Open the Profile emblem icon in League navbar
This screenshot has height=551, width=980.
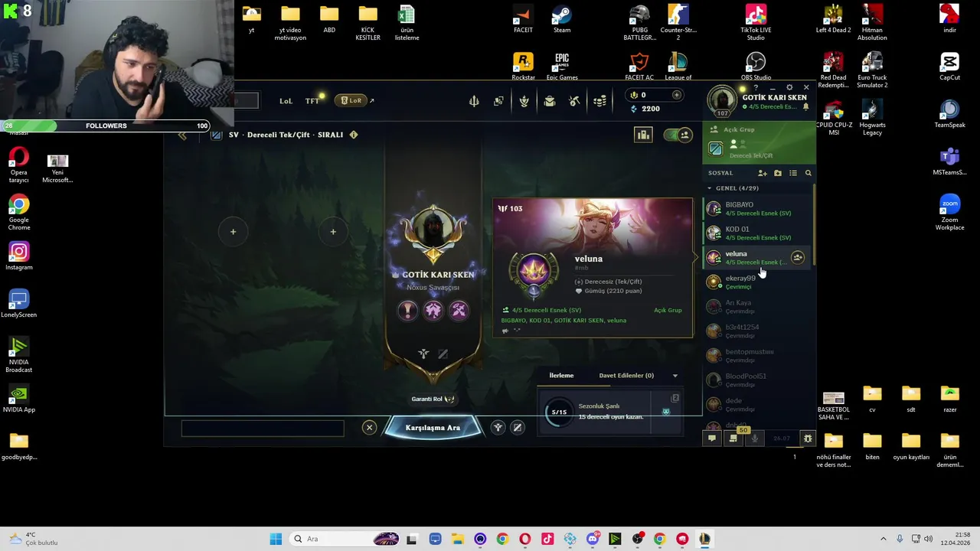tap(524, 101)
